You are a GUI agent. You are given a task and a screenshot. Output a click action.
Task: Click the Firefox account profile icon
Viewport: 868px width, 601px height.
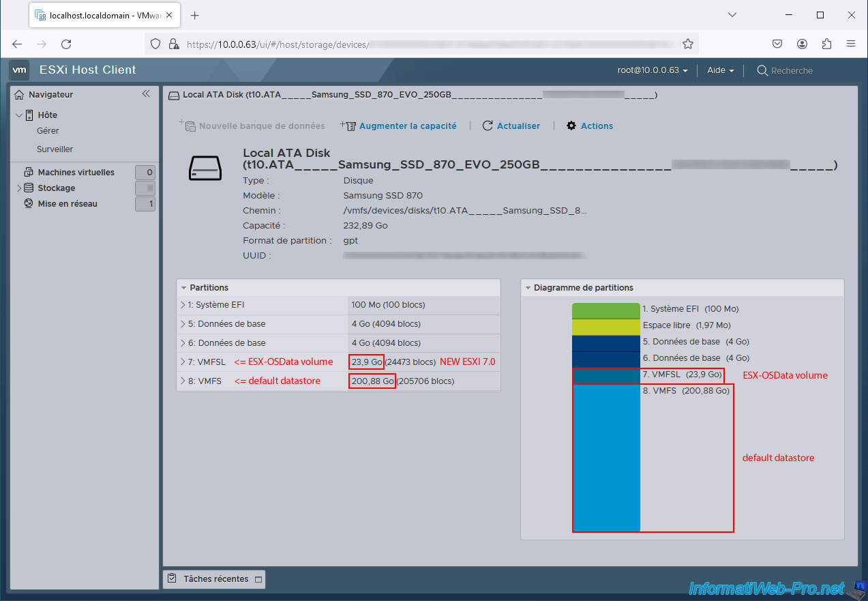click(802, 44)
